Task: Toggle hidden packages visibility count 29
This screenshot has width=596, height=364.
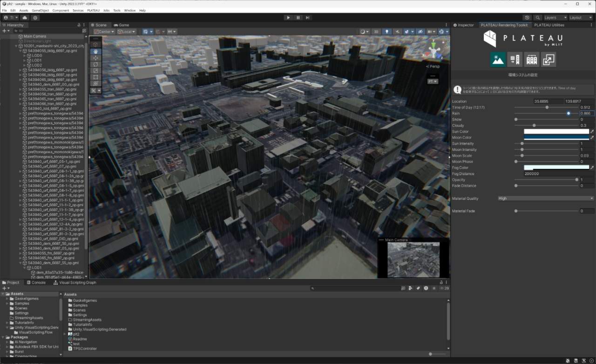Action: point(444,289)
